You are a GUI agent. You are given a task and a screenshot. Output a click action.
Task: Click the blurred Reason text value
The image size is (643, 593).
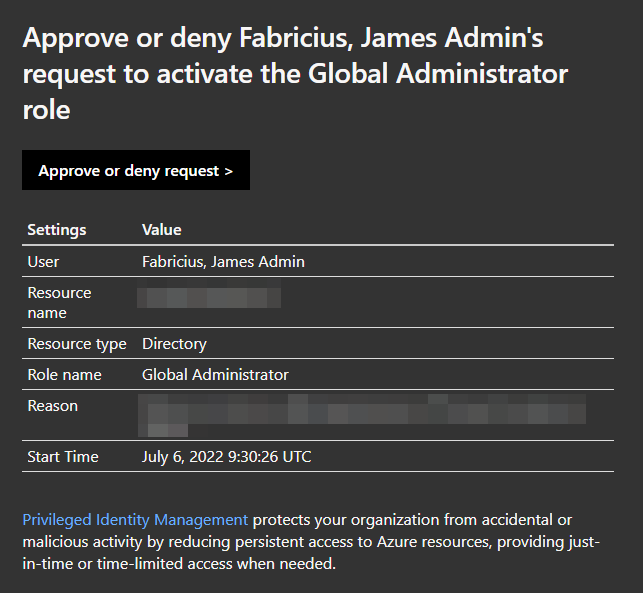(362, 415)
